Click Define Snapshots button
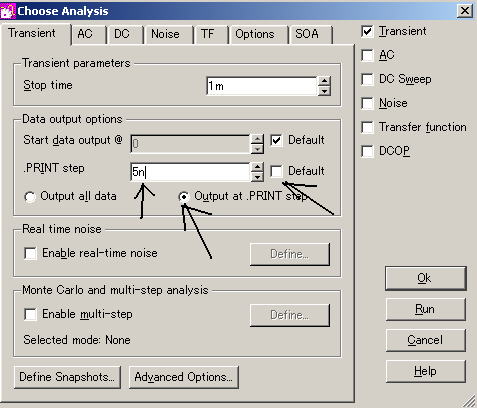The height and width of the screenshot is (408, 477). click(x=67, y=377)
